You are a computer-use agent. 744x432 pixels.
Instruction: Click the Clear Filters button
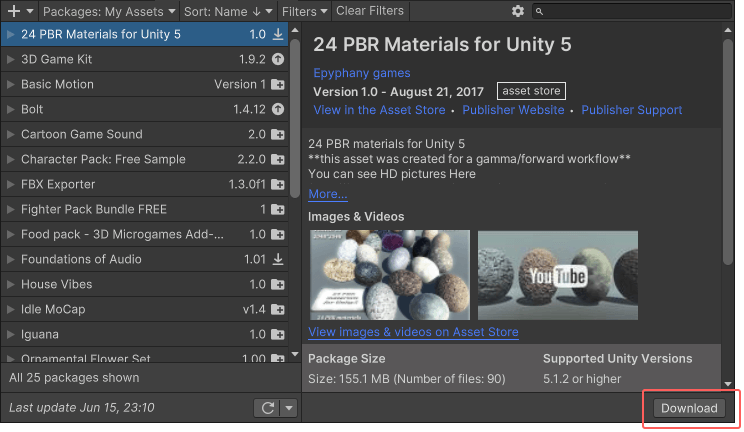click(x=370, y=11)
